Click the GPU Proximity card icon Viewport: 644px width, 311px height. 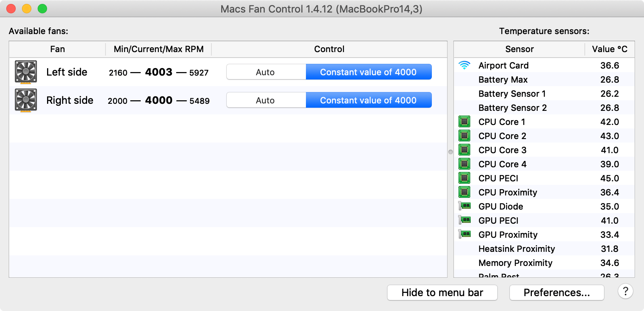click(x=465, y=234)
